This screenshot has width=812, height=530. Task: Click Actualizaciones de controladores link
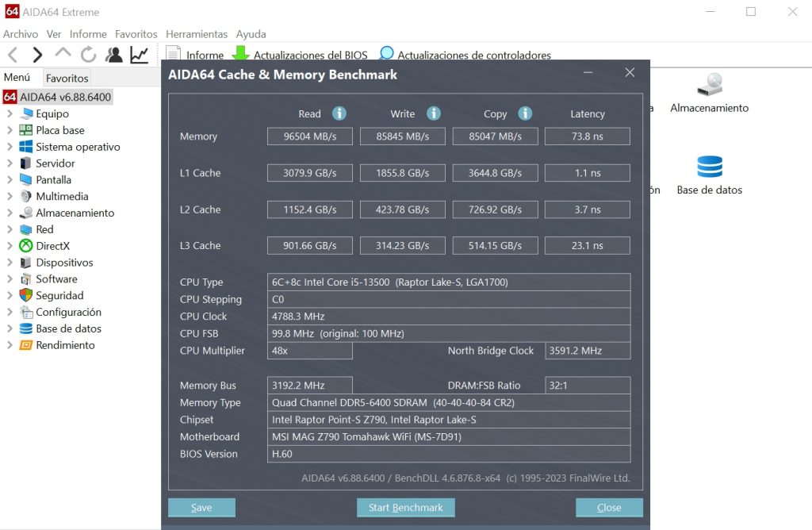tap(474, 55)
